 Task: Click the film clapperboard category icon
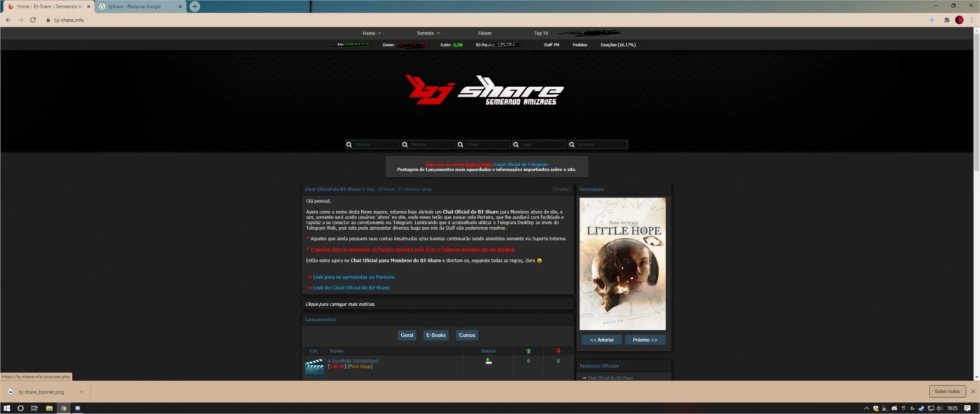(x=314, y=367)
